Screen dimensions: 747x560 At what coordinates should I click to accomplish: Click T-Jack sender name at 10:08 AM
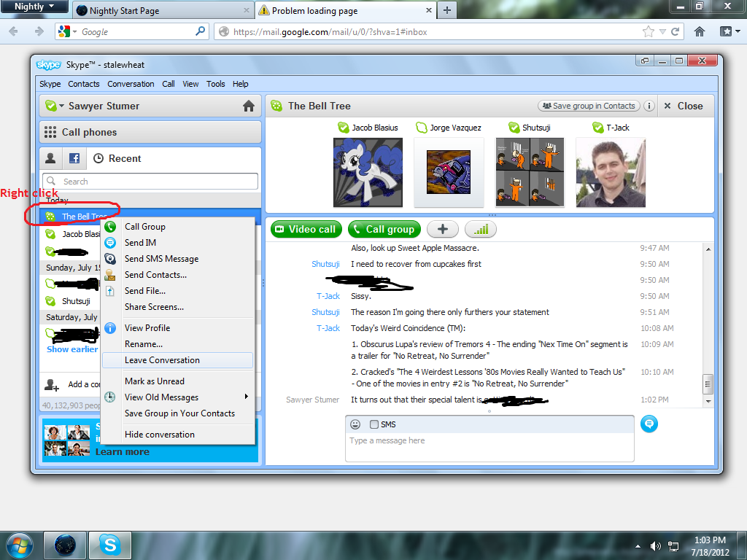[328, 328]
